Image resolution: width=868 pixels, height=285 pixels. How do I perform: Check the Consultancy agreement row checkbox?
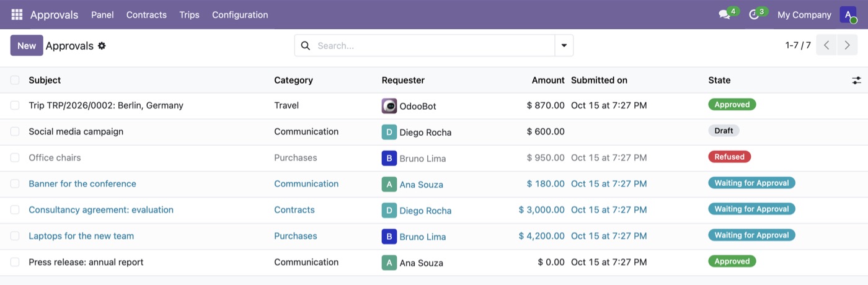15,209
